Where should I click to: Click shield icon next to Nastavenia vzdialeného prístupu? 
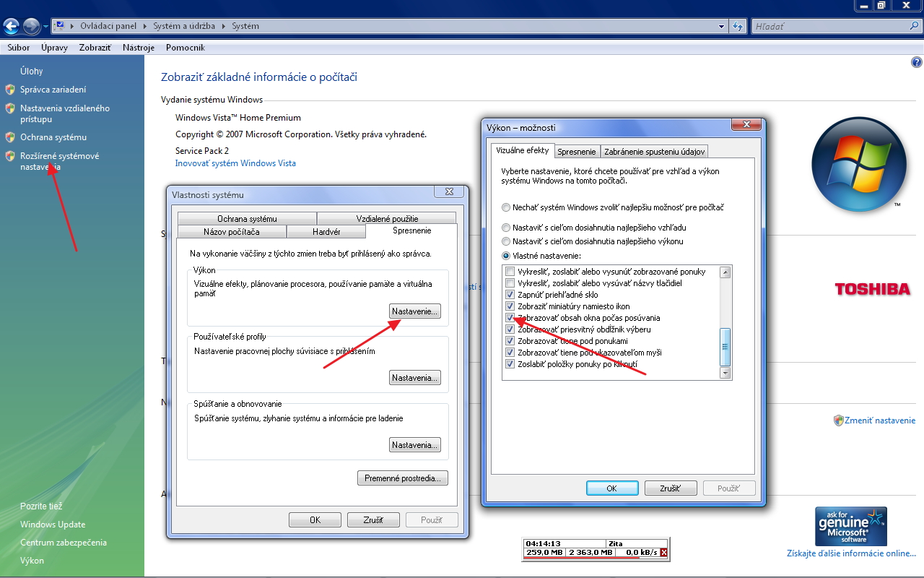[9, 108]
